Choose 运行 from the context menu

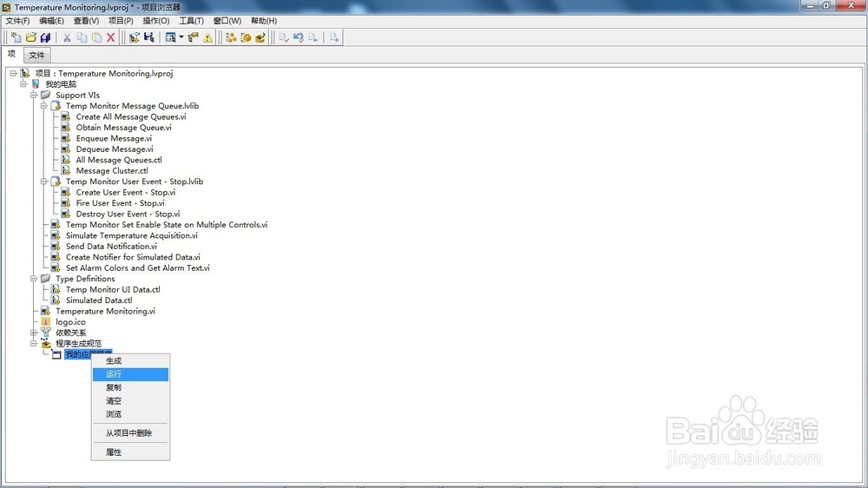pyautogui.click(x=130, y=374)
